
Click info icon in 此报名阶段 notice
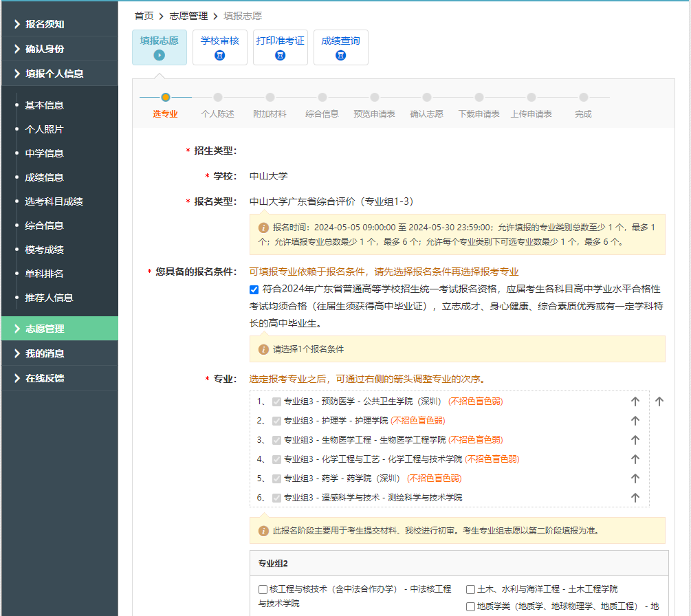point(263,531)
